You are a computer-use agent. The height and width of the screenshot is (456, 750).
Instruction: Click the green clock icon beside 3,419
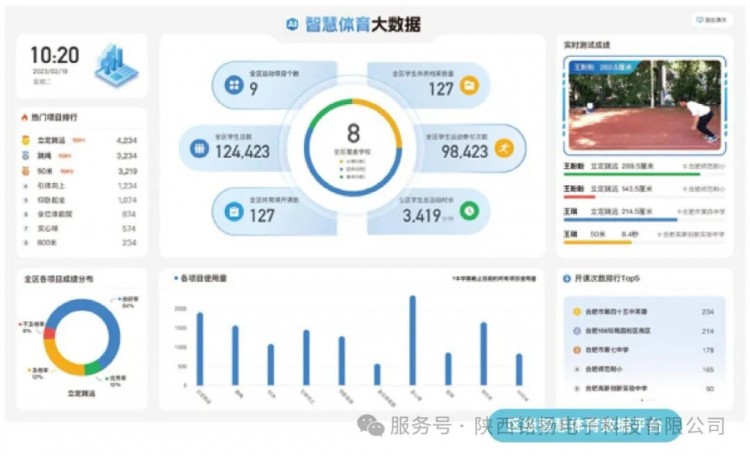[x=469, y=211]
